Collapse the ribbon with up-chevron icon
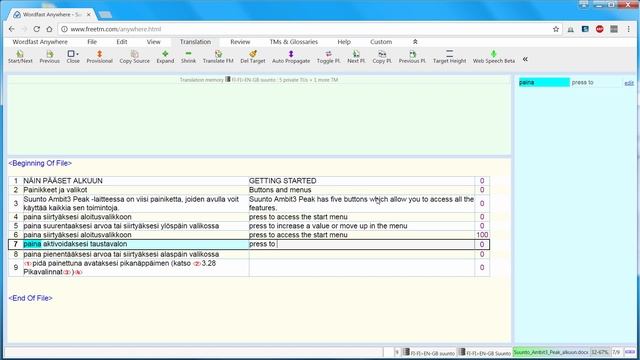Image resolution: width=640 pixels, height=360 pixels. tap(415, 42)
